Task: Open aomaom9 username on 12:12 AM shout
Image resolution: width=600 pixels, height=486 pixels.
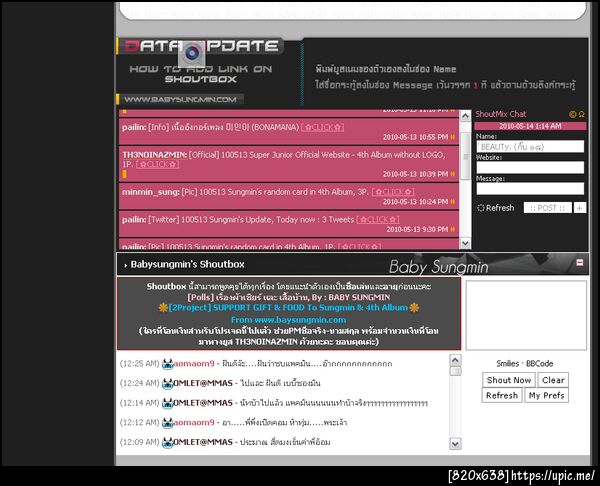Action: [194, 423]
